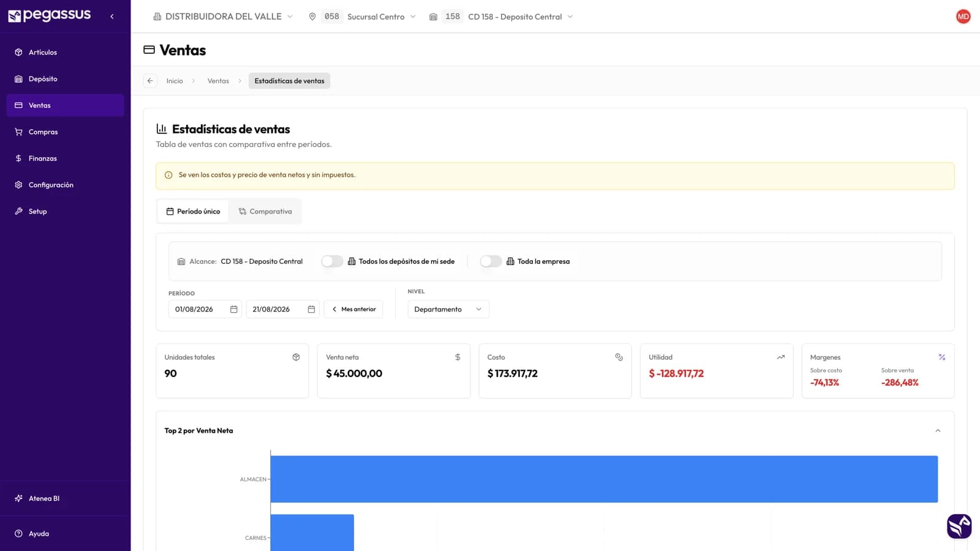Click the Sobre costo margin -74,13%

pyautogui.click(x=824, y=383)
